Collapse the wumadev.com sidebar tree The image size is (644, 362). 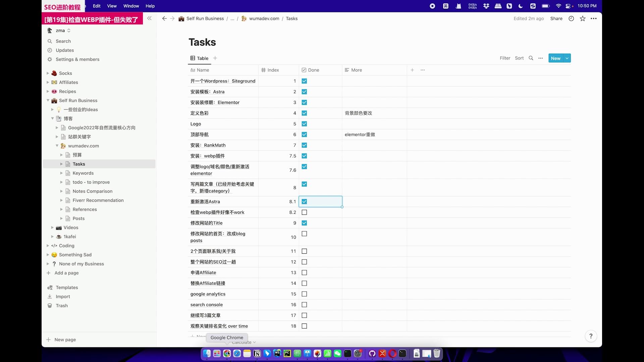click(57, 145)
